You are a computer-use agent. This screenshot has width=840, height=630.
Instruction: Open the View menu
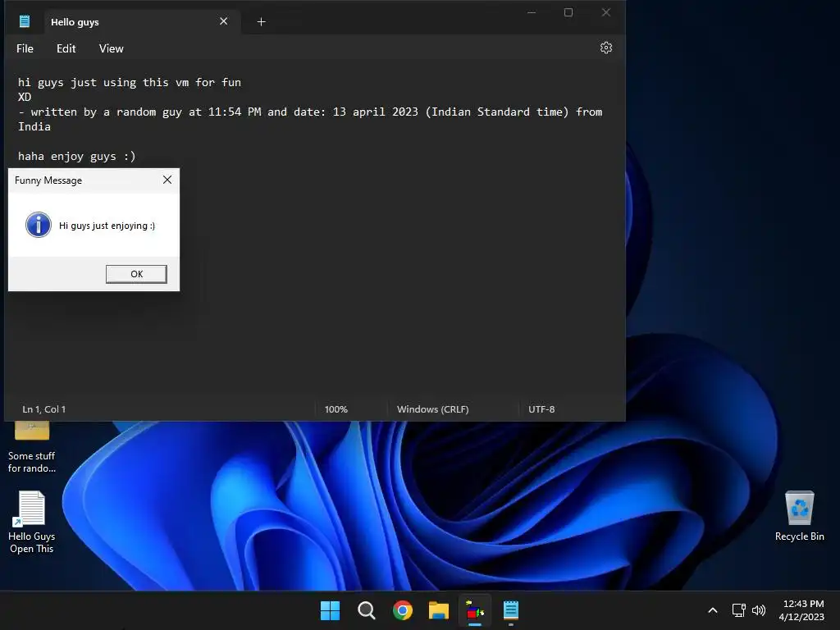coord(111,48)
